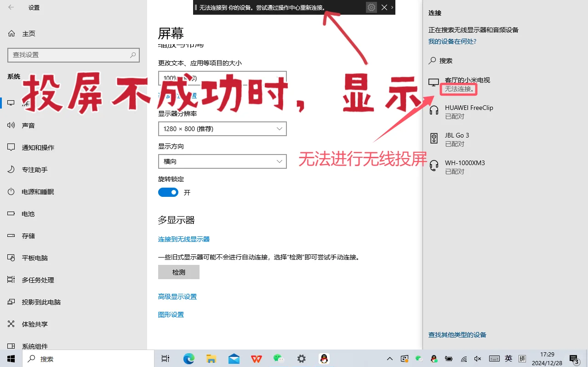Open WeChat from the taskbar
The width and height of the screenshot is (588, 367).
click(x=279, y=359)
